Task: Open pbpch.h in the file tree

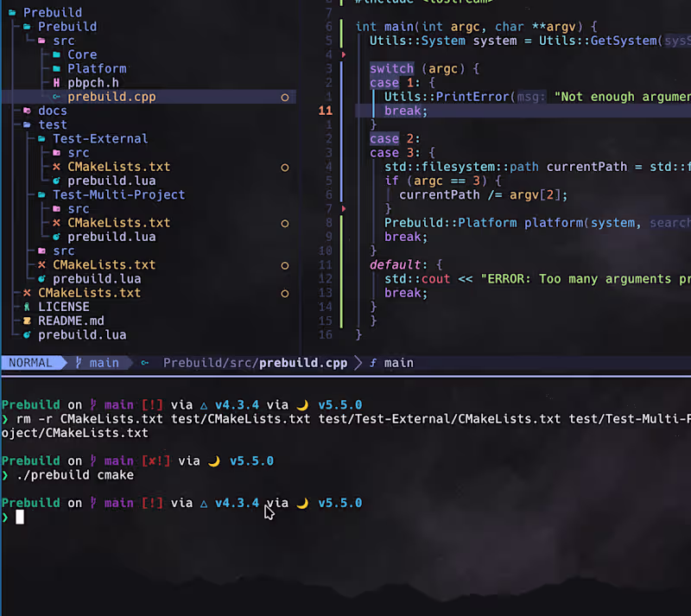Action: tap(93, 83)
